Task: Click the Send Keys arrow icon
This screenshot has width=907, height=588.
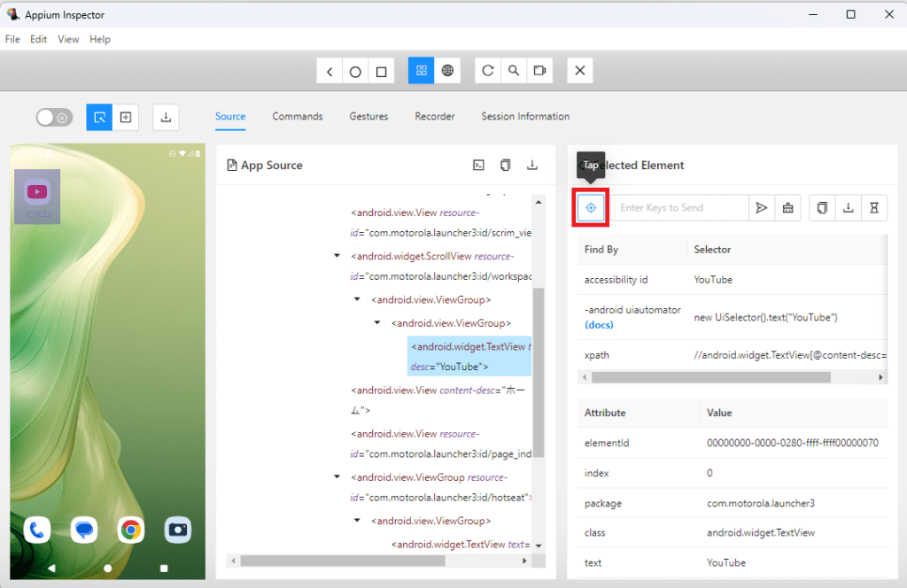Action: [x=761, y=207]
